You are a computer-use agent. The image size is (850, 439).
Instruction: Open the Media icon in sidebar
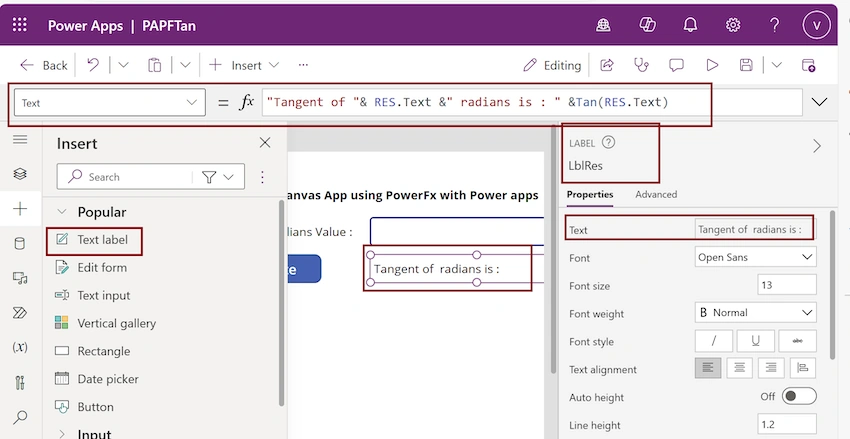tap(20, 279)
